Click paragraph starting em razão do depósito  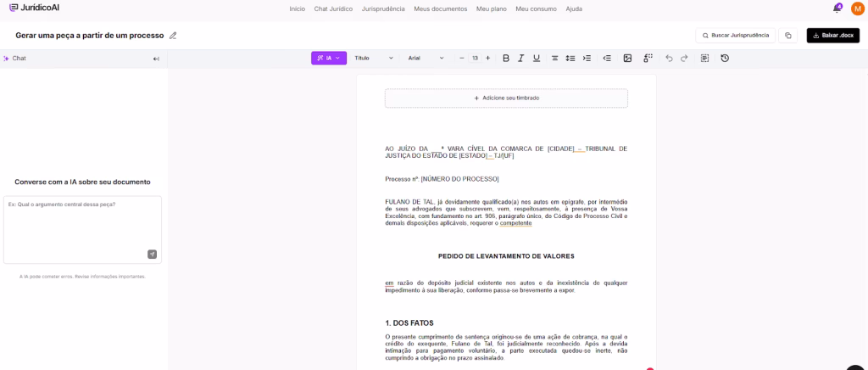(x=506, y=286)
